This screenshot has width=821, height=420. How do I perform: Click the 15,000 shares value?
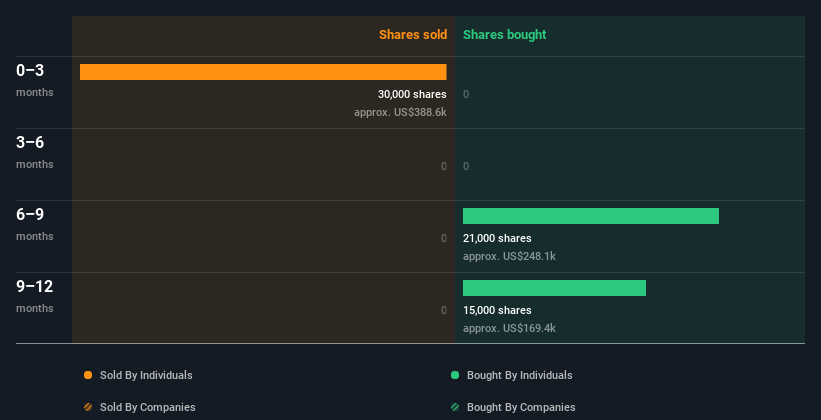(x=497, y=310)
